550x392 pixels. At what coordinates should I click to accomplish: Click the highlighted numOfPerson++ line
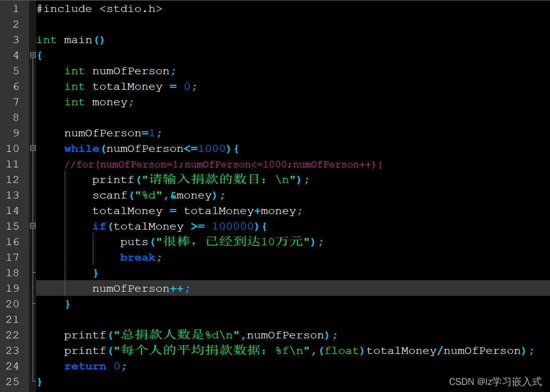[x=141, y=288]
